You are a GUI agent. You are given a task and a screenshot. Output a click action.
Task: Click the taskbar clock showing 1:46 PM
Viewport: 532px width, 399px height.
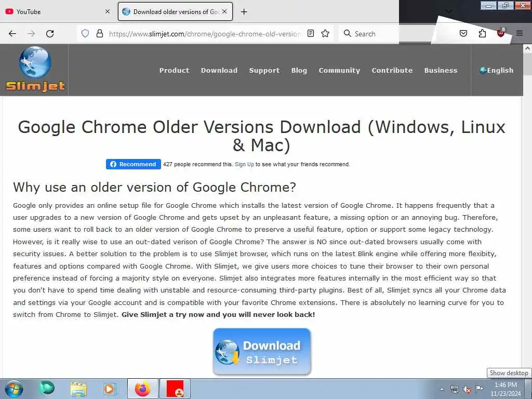505,389
